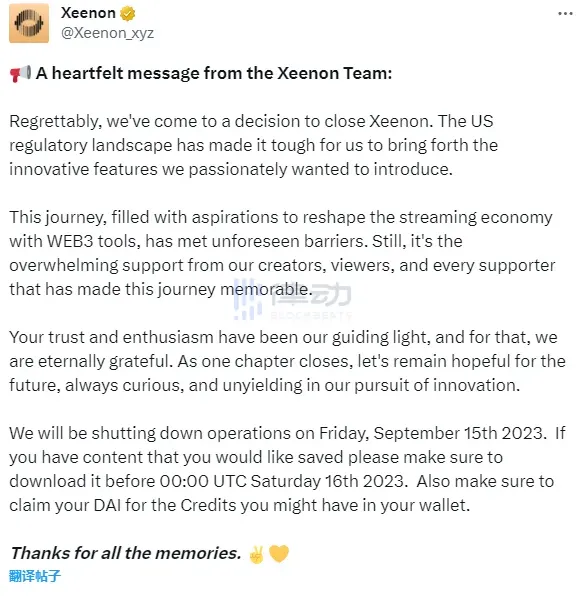
Task: Click the yellow heart emoji
Action: pyautogui.click(x=279, y=554)
